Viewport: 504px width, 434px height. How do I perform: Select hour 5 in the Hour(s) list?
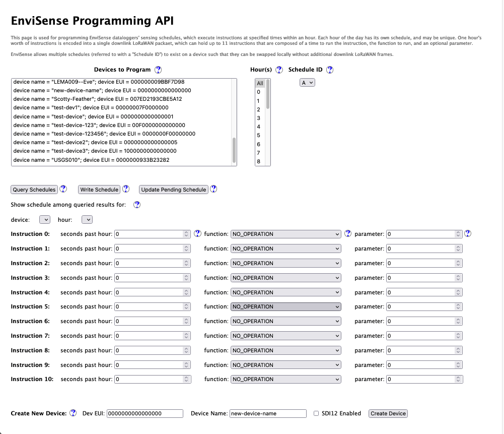point(260,136)
